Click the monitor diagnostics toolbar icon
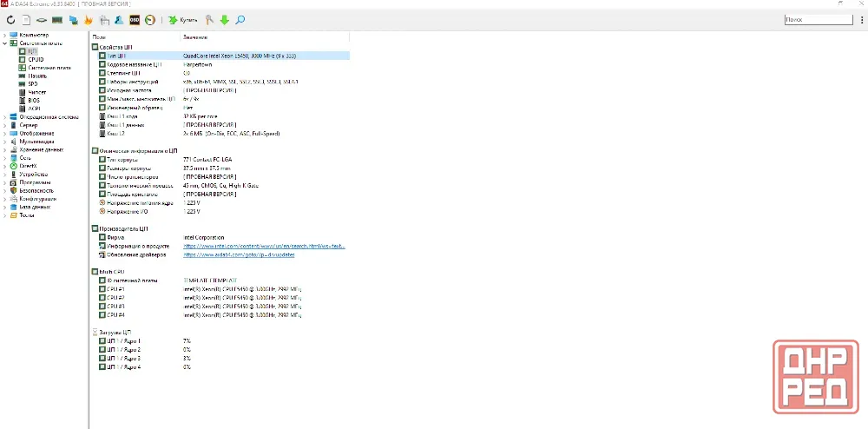 [103, 20]
